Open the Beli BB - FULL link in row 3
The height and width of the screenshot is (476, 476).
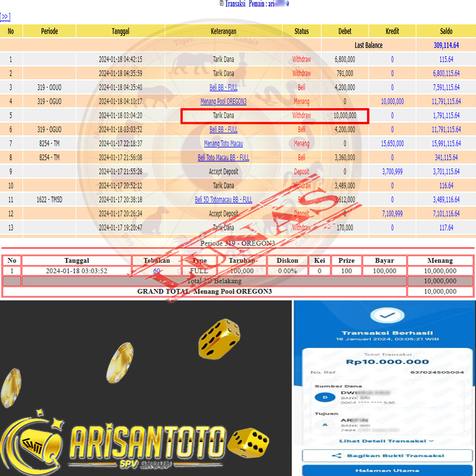coord(223,88)
